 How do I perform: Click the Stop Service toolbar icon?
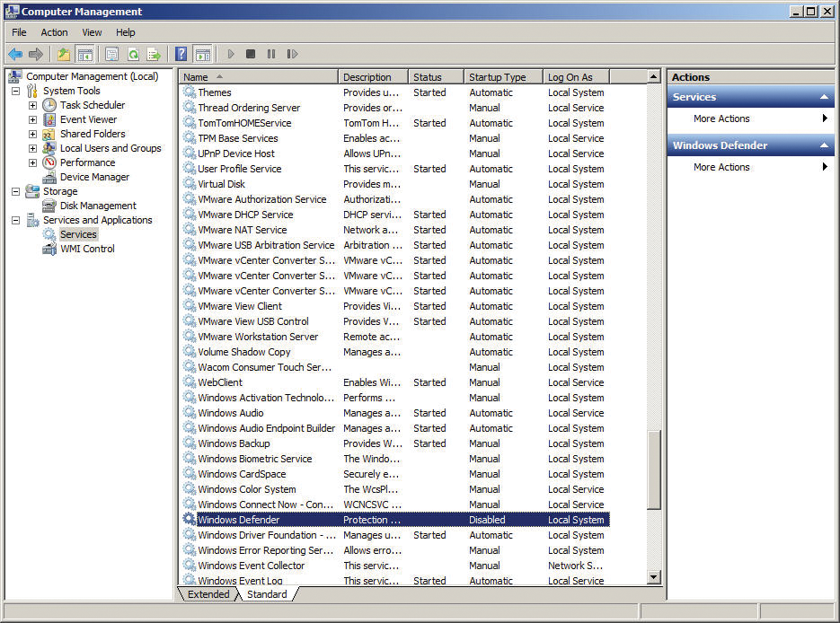[249, 54]
